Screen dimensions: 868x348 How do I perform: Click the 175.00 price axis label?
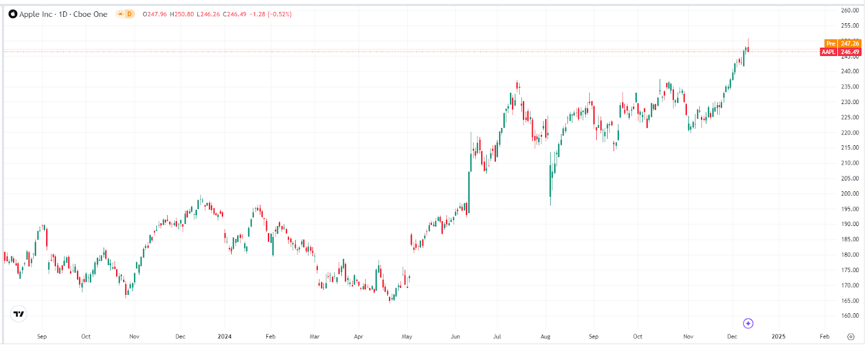point(850,270)
